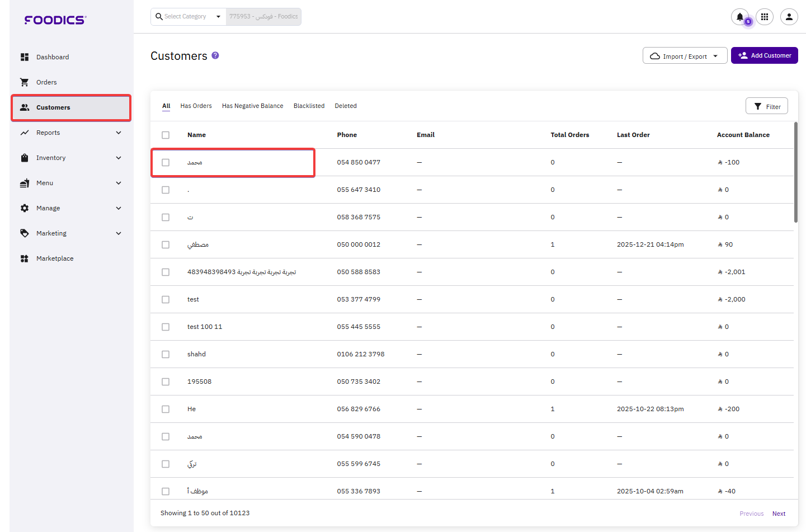Click the Foodics logo
Screen dimensions: 806x532
coord(55,20)
